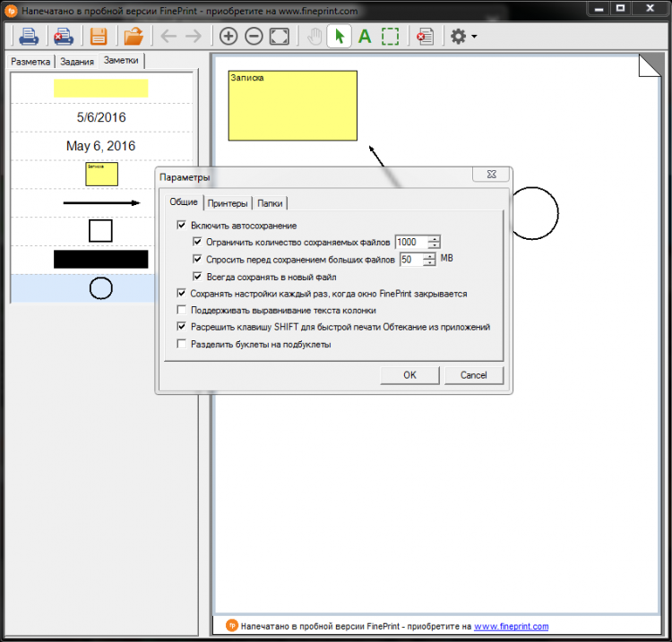Image resolution: width=672 pixels, height=642 pixels.
Task: Select the green A text tool
Action: click(365, 37)
